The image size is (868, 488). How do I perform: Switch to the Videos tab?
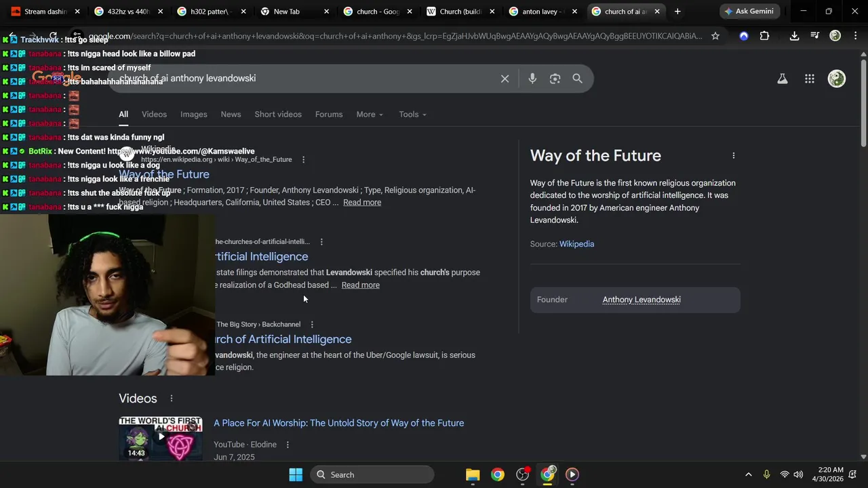click(x=154, y=115)
